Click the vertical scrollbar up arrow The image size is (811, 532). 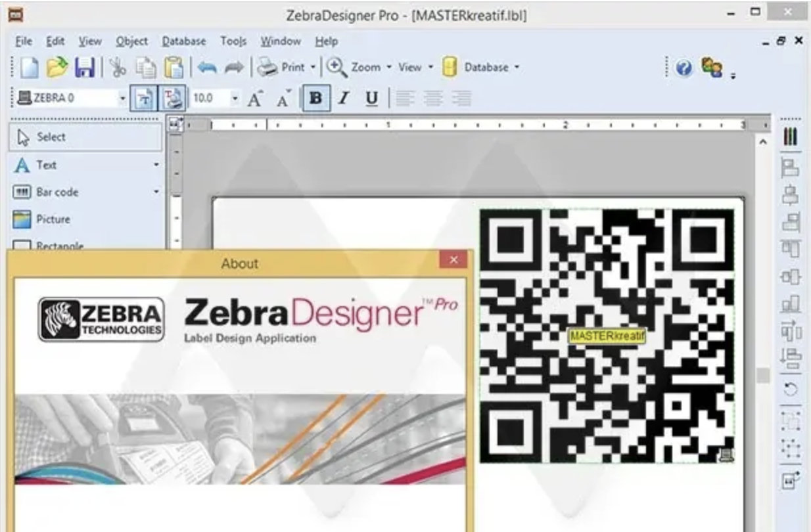pos(762,142)
